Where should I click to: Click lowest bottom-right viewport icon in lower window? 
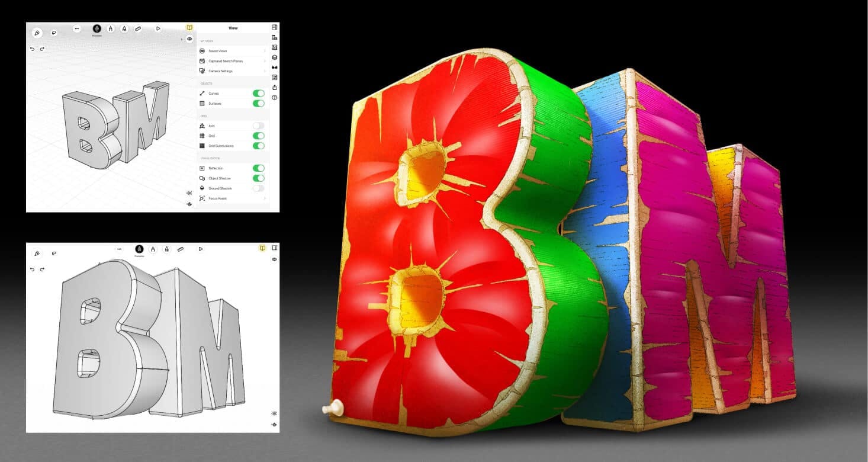[x=274, y=425]
